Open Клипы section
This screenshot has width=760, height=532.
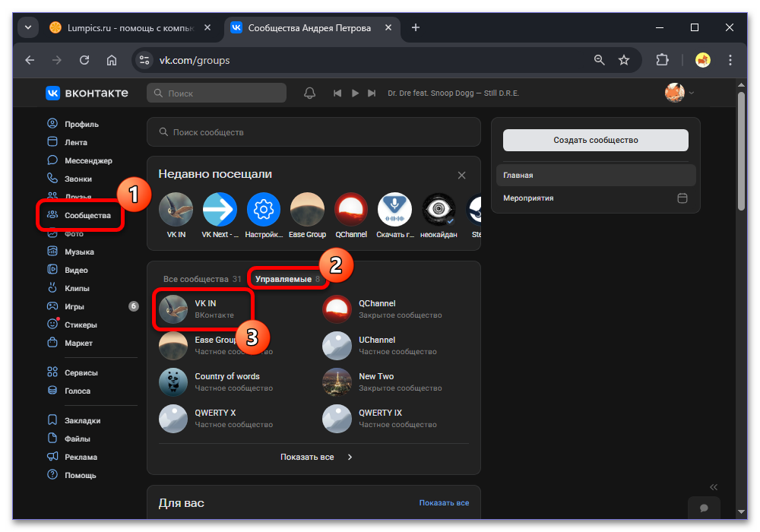coord(68,288)
